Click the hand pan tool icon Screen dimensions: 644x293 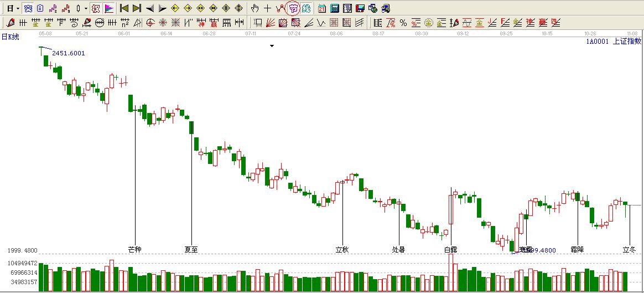[255, 8]
